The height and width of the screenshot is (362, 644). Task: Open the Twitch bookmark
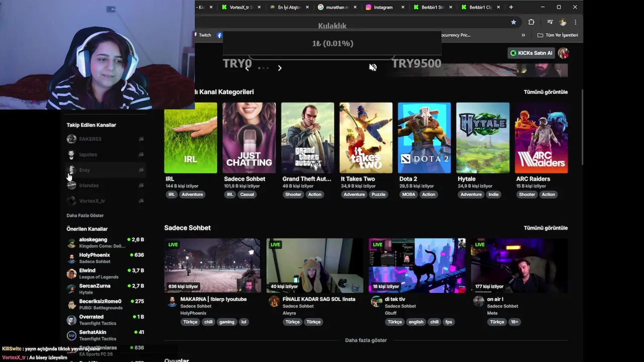tap(203, 35)
